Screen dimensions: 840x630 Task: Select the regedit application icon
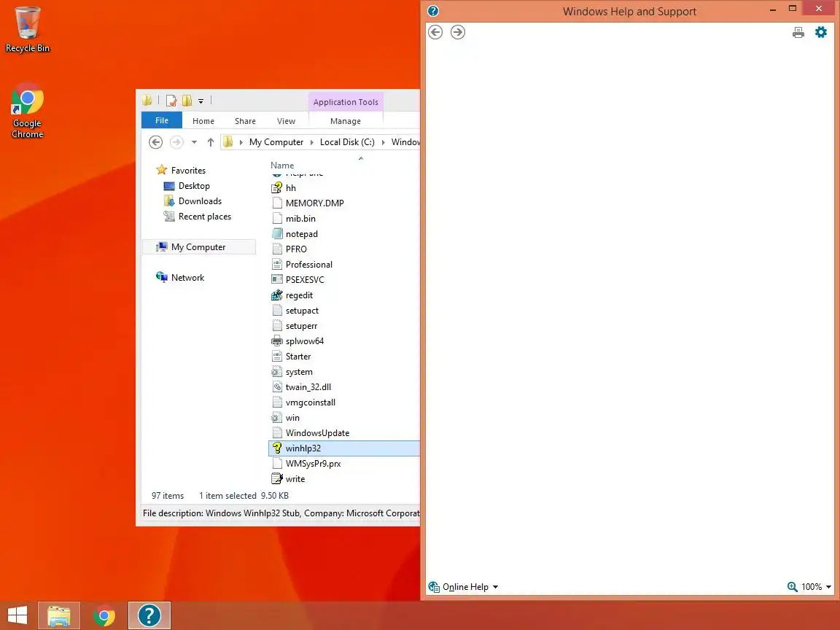pos(277,295)
